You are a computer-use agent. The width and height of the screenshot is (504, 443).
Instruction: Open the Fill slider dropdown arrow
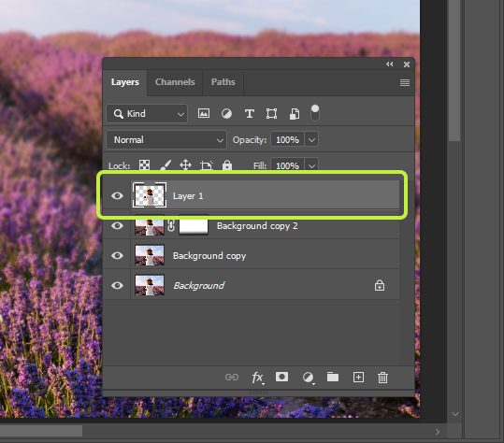311,165
